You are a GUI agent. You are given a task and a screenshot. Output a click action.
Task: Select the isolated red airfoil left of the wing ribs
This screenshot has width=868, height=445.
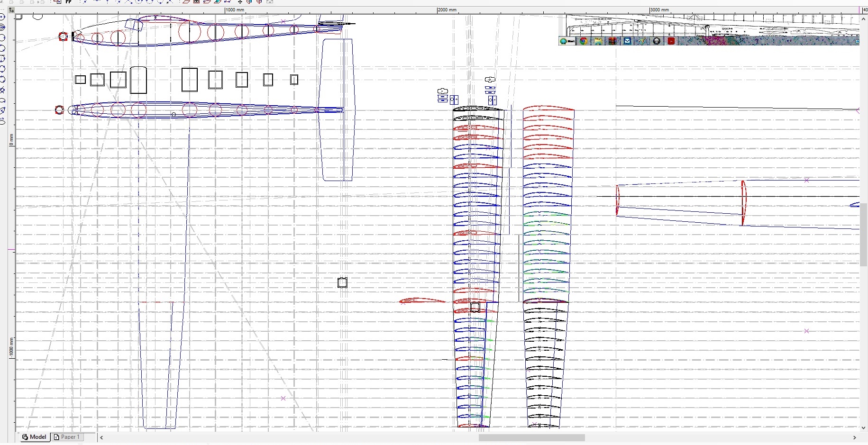(421, 300)
